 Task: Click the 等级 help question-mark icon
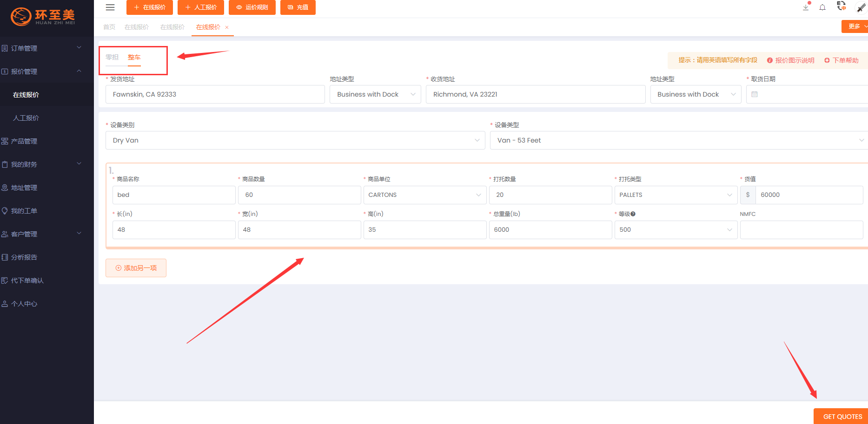[633, 214]
